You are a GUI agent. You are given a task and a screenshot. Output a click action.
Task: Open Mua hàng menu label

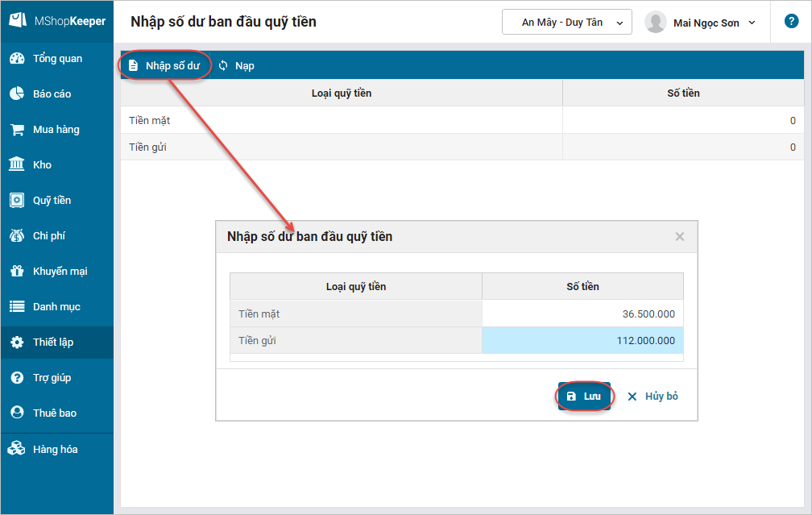(56, 130)
